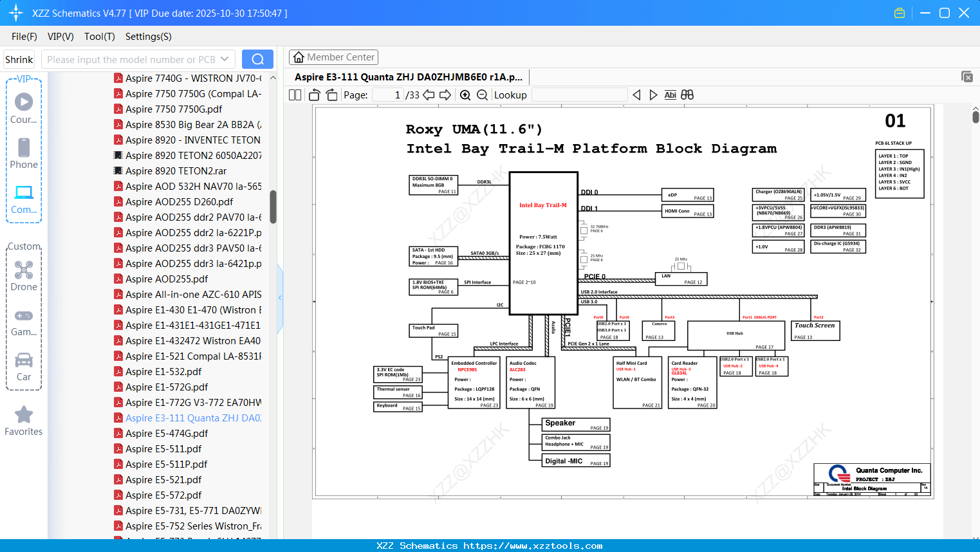Viewport: 980px width, 552px height.
Task: Toggle the two-page layout view icon
Action: point(295,95)
